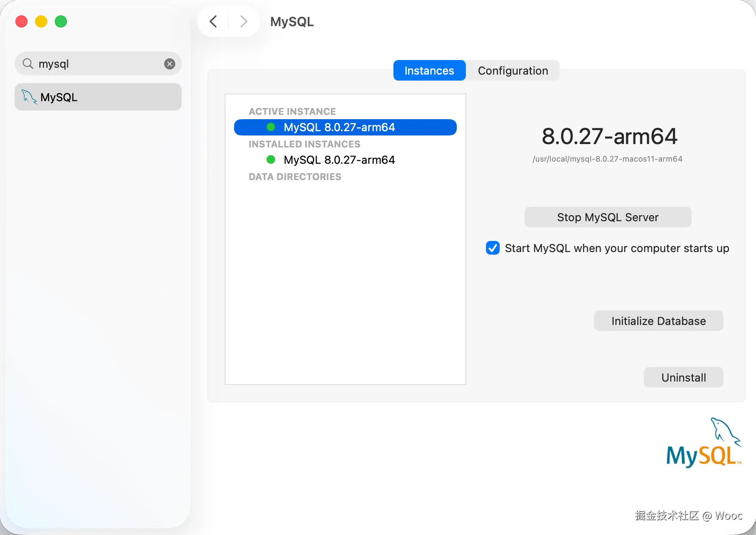Go back with the left chevron
Image resolution: width=756 pixels, height=535 pixels.
pos(213,21)
